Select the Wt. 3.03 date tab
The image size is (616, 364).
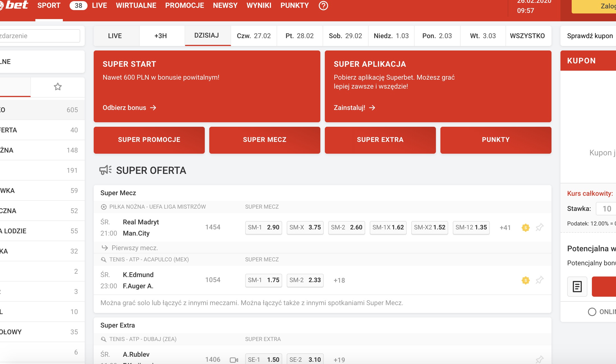point(483,36)
